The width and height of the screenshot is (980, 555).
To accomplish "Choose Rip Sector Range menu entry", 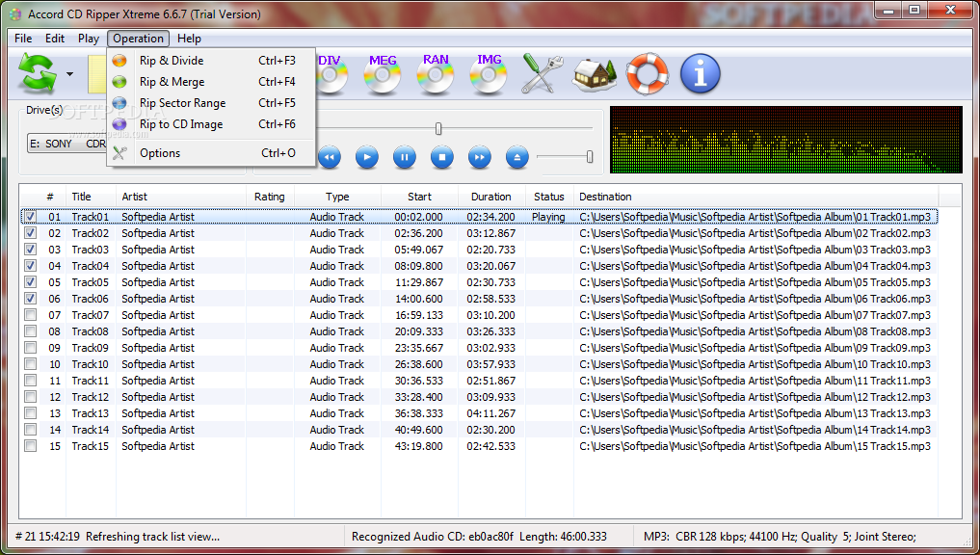I will click(211, 103).
